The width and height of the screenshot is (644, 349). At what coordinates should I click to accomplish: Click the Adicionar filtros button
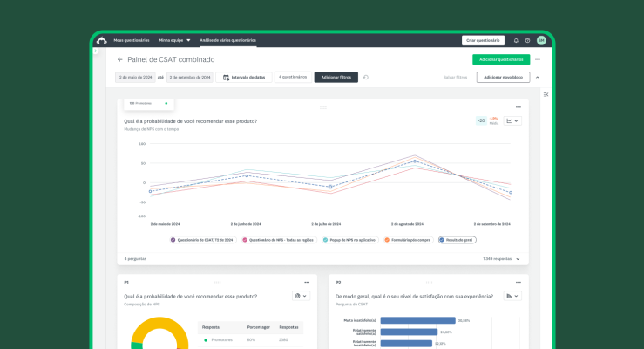[x=336, y=78]
